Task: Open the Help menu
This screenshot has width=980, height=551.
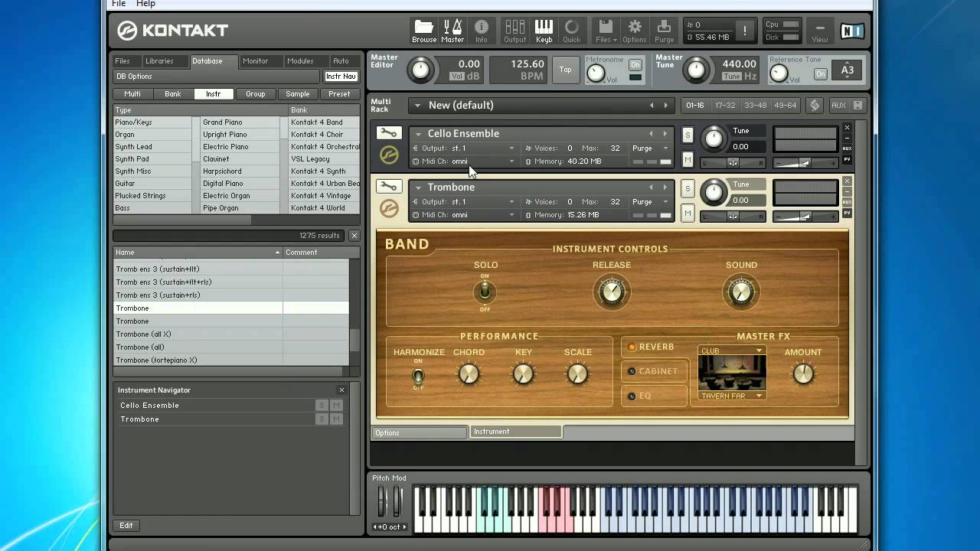Action: [x=145, y=4]
